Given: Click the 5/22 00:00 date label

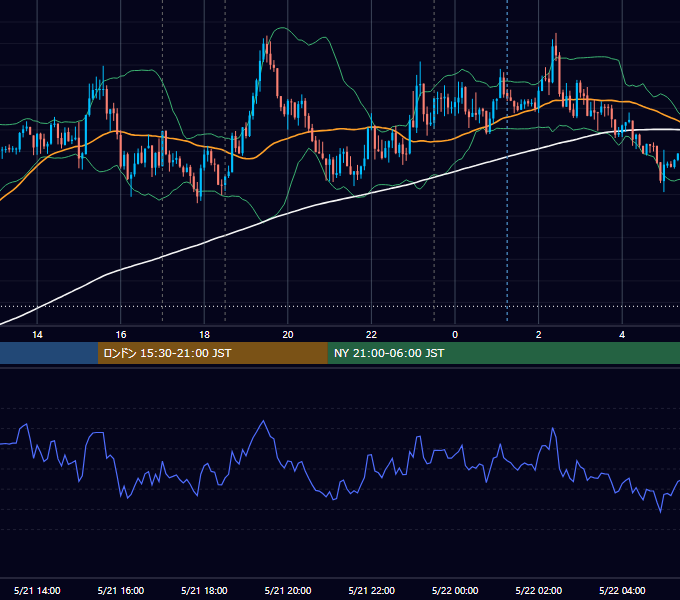Looking at the screenshot, I should tap(455, 590).
